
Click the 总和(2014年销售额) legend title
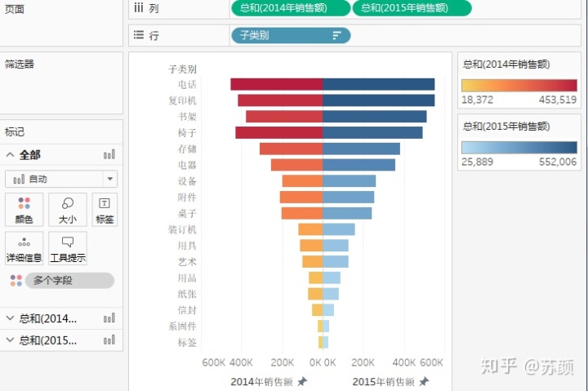coord(506,64)
